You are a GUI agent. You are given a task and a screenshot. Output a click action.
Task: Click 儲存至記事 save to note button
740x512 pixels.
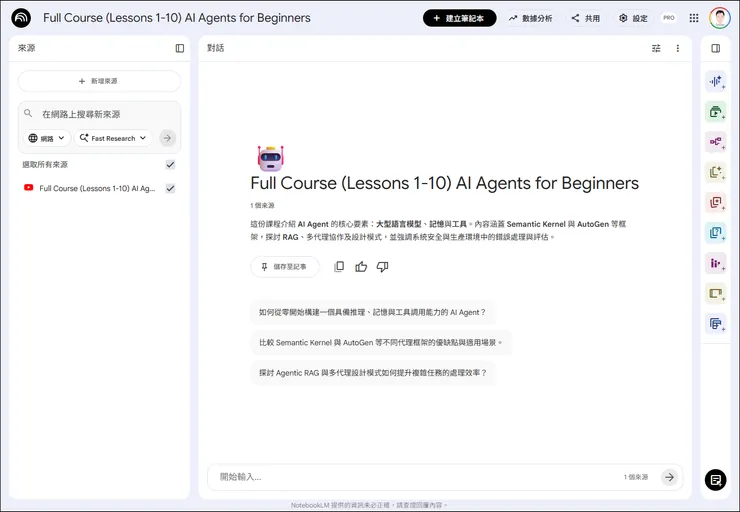[285, 267]
